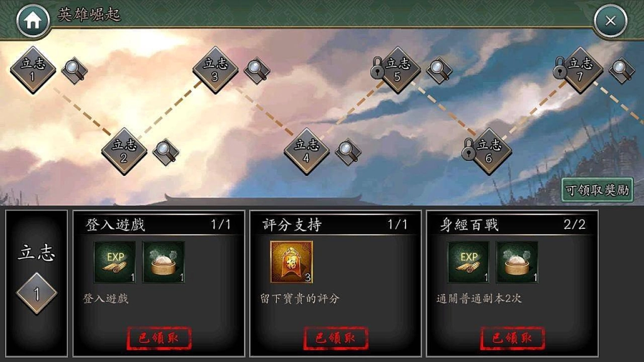Tap the locked 立志 7 node
This screenshot has height=362, width=644.
(579, 70)
